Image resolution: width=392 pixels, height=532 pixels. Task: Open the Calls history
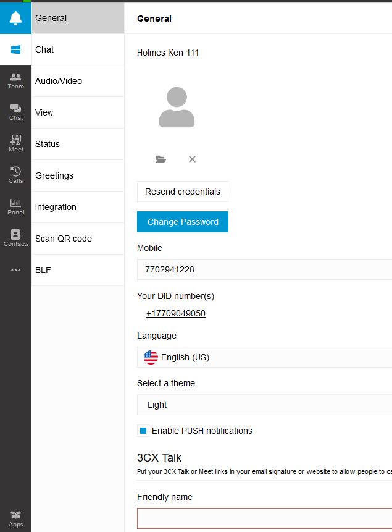pyautogui.click(x=15, y=175)
